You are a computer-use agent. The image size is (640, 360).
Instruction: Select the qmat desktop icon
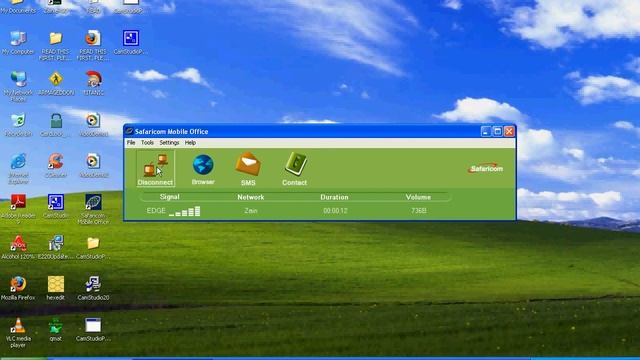[x=56, y=330]
